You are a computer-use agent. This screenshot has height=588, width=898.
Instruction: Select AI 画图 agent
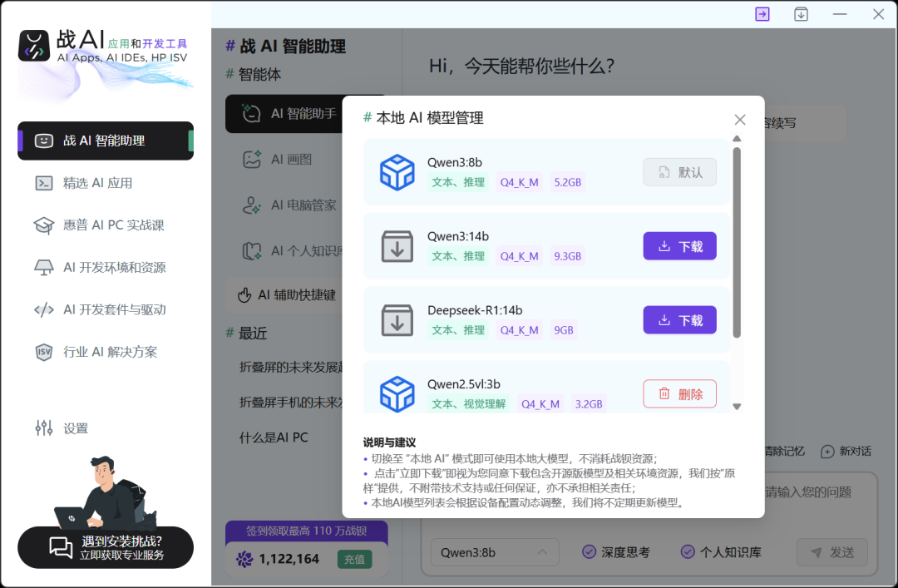coord(284,160)
